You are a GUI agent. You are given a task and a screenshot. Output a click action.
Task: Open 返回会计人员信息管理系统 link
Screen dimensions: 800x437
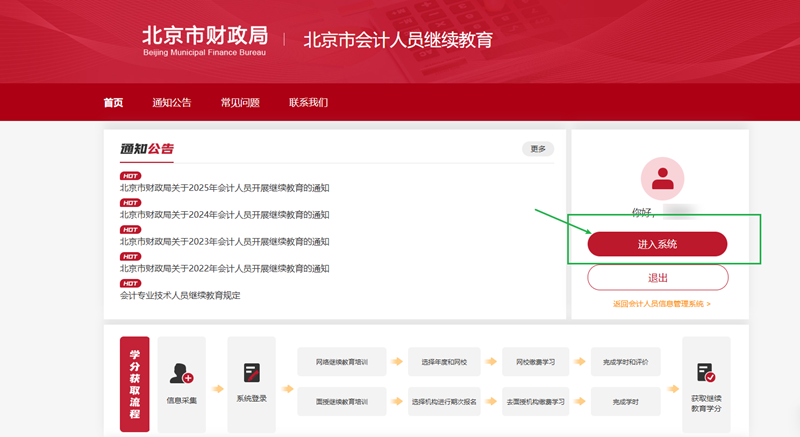coord(662,304)
